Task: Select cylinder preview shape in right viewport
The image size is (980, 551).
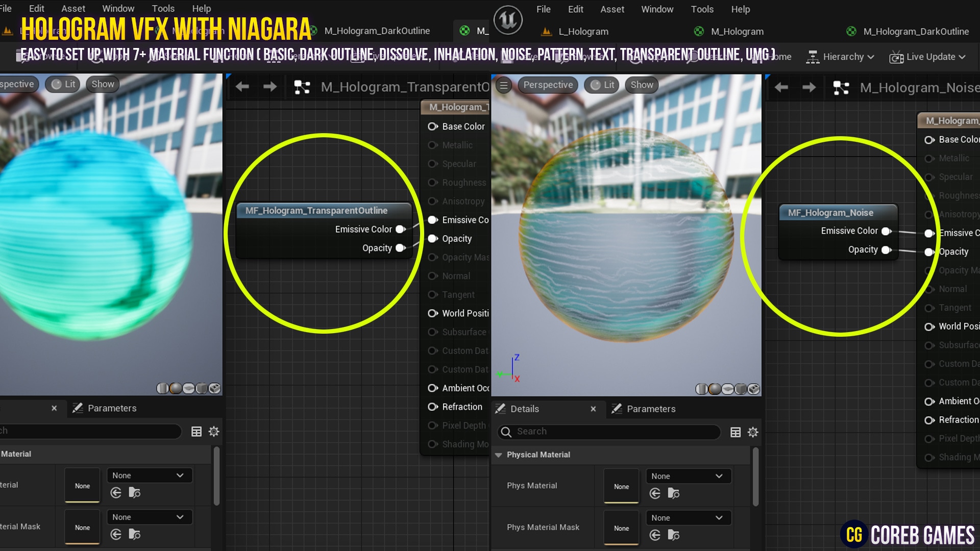Action: tap(701, 390)
